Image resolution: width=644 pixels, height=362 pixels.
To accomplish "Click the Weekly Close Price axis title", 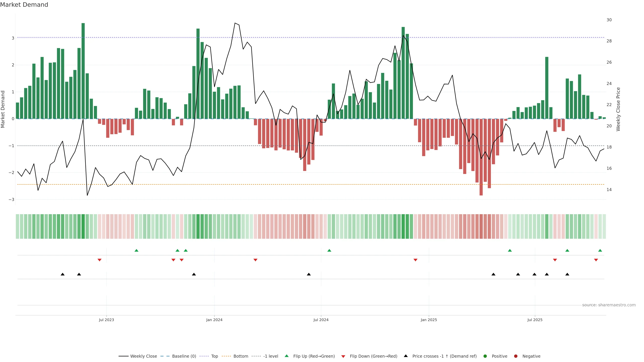I will click(x=618, y=109).
